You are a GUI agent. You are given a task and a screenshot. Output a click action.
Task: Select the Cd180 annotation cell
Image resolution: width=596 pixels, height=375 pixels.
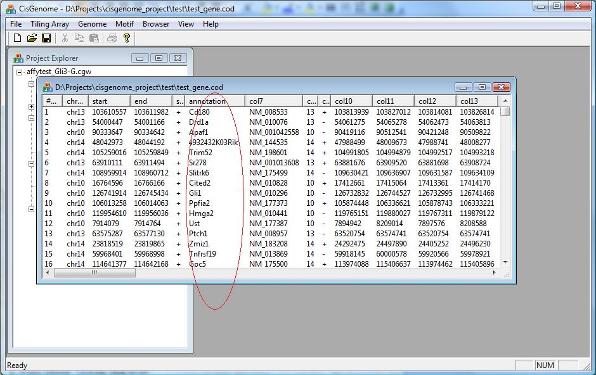pyautogui.click(x=199, y=112)
